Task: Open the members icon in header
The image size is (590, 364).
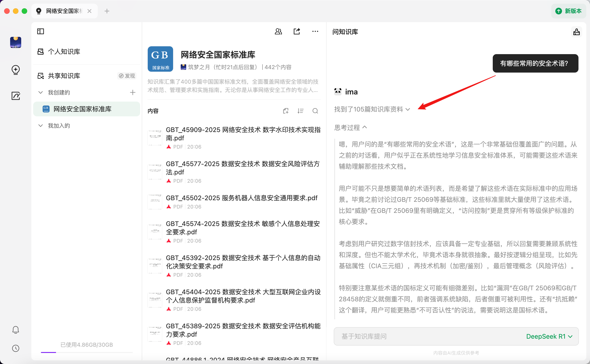Action: click(278, 32)
